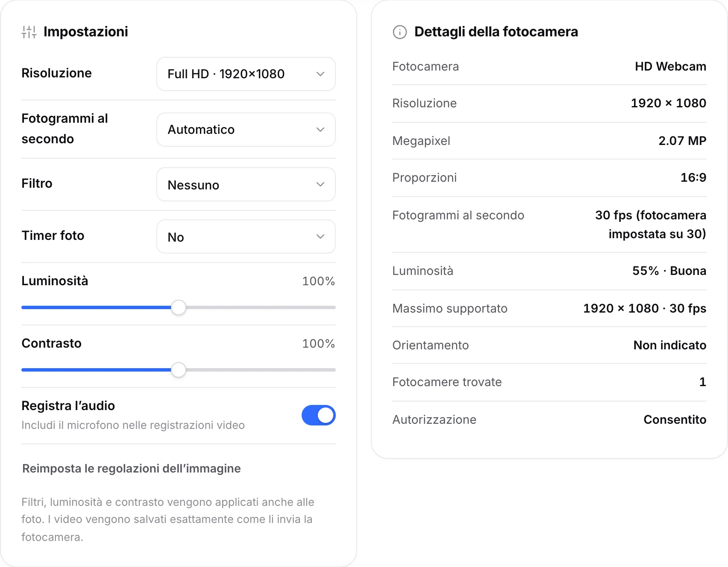This screenshot has width=728, height=567.
Task: Click the 2.07 MP megapixel value
Action: click(682, 141)
